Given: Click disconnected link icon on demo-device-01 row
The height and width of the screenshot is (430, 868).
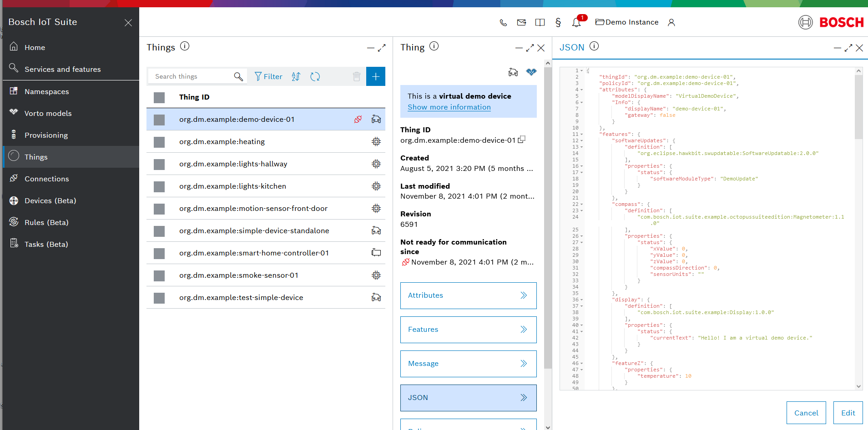Looking at the screenshot, I should [x=358, y=119].
